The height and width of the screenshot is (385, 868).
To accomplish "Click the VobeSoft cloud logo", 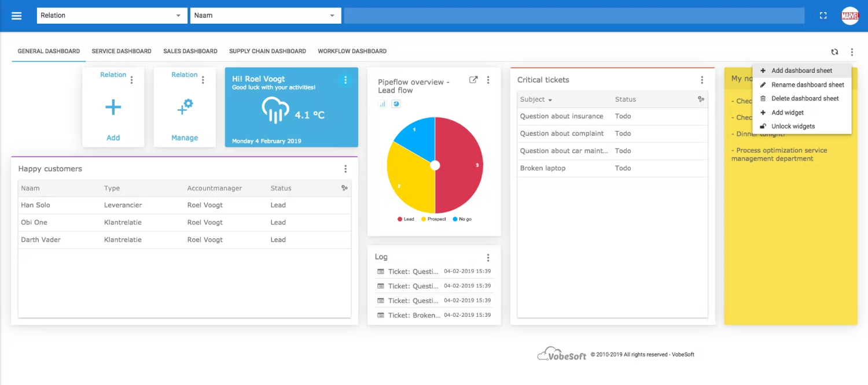I will (x=562, y=353).
